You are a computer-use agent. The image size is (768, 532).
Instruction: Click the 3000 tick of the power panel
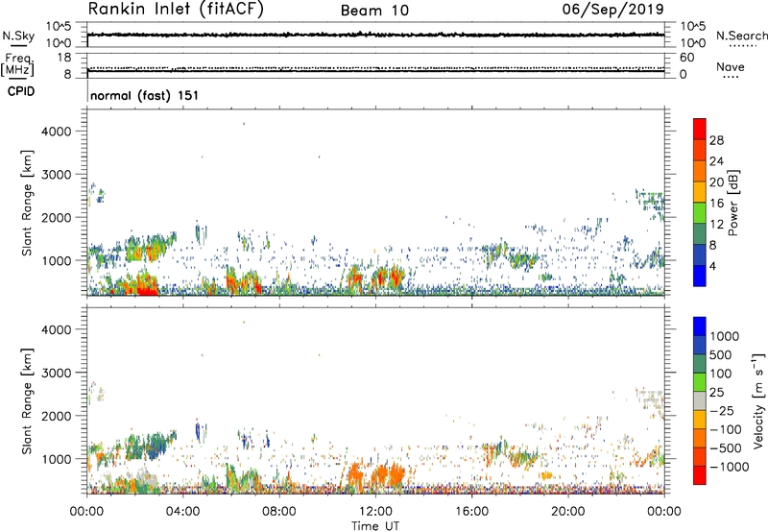56,175
